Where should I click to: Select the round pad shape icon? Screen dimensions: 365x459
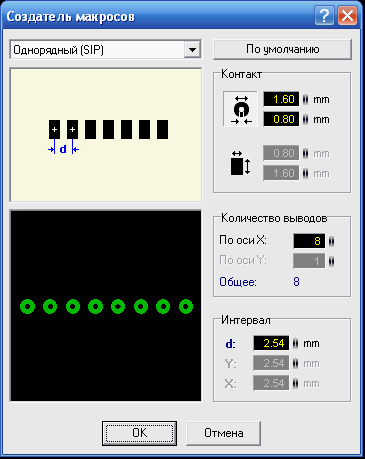coord(240,109)
